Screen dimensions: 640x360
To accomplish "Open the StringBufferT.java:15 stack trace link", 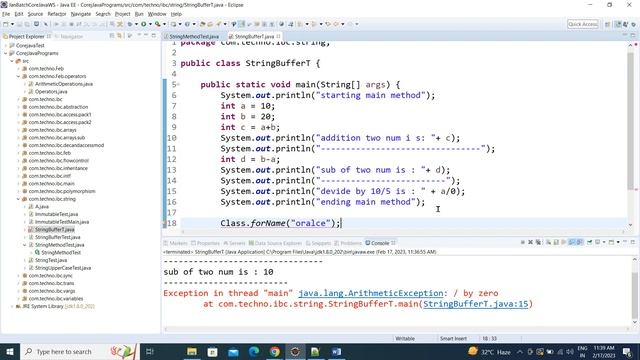I will click(476, 304).
